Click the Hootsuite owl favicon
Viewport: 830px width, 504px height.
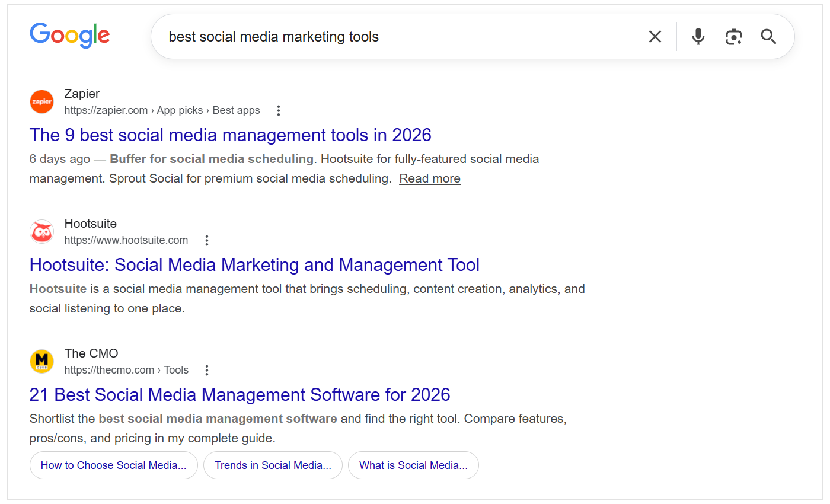click(41, 231)
